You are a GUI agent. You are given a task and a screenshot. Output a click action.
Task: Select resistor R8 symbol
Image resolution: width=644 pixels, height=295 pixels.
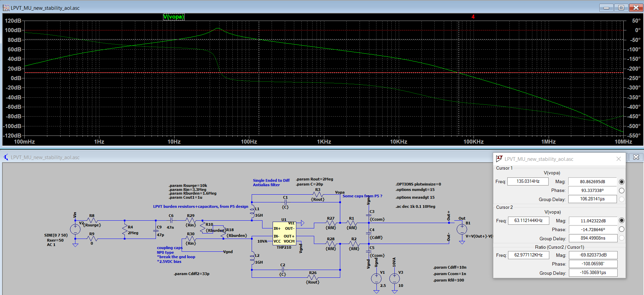click(x=92, y=220)
